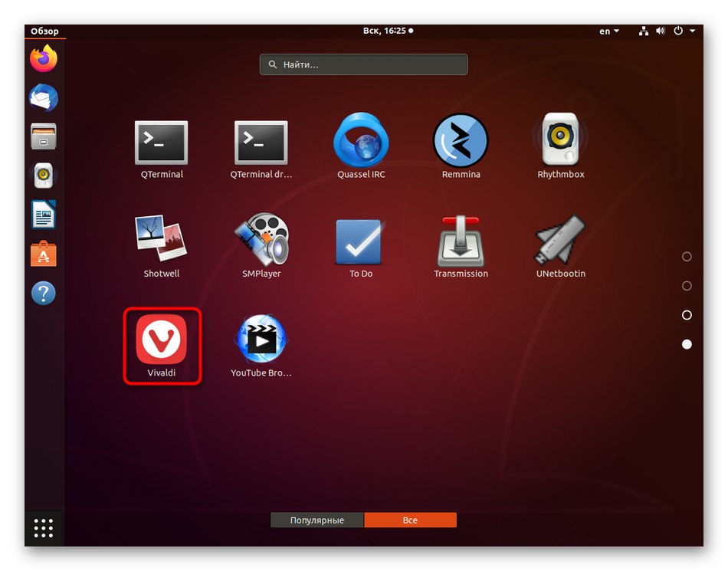Open QTerminal drop-down app

261,149
